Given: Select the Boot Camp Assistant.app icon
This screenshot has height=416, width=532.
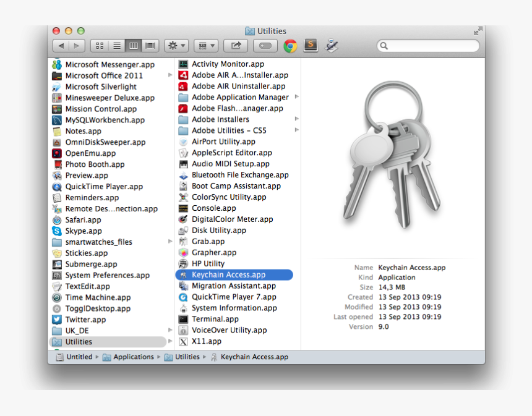Looking at the screenshot, I should click(x=183, y=186).
